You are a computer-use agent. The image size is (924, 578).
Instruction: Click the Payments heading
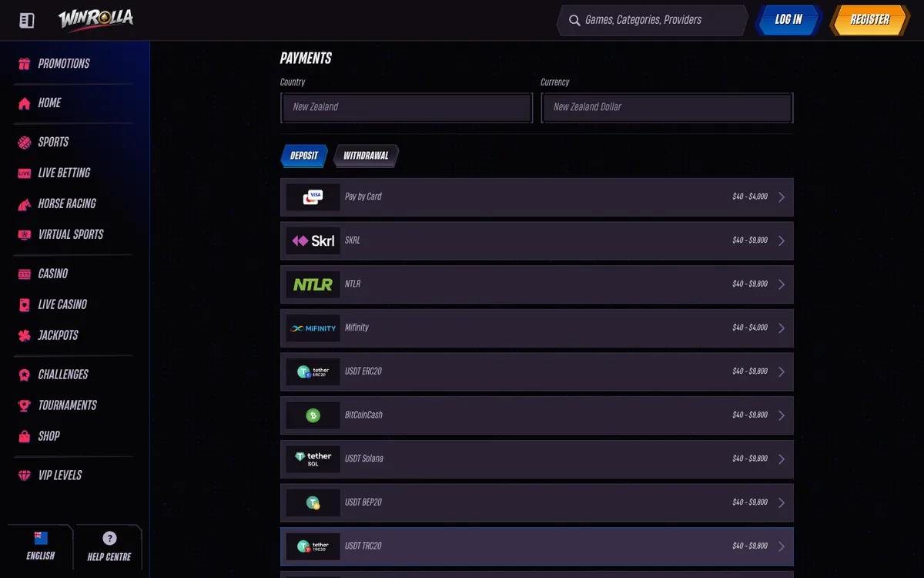(306, 59)
